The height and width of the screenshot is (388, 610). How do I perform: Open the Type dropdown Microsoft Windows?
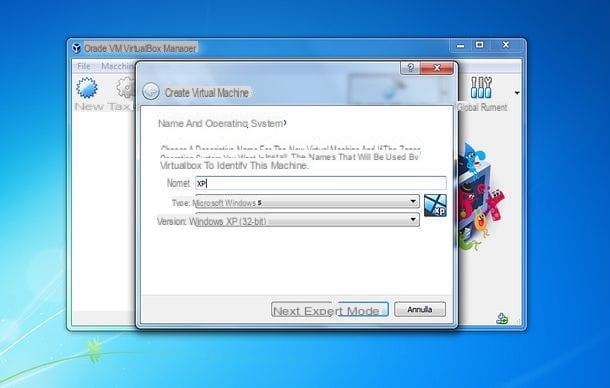307,202
